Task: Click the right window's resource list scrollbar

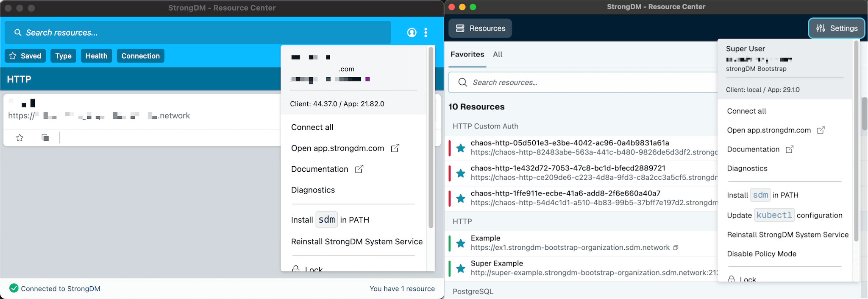Action: pos(865,114)
